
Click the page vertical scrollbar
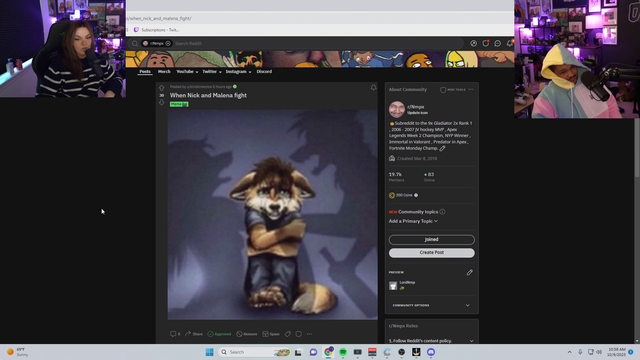coord(637,149)
